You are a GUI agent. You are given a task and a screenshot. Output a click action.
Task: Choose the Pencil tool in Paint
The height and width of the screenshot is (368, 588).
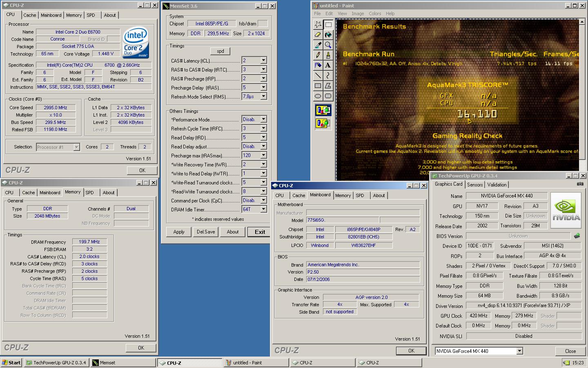[318, 55]
